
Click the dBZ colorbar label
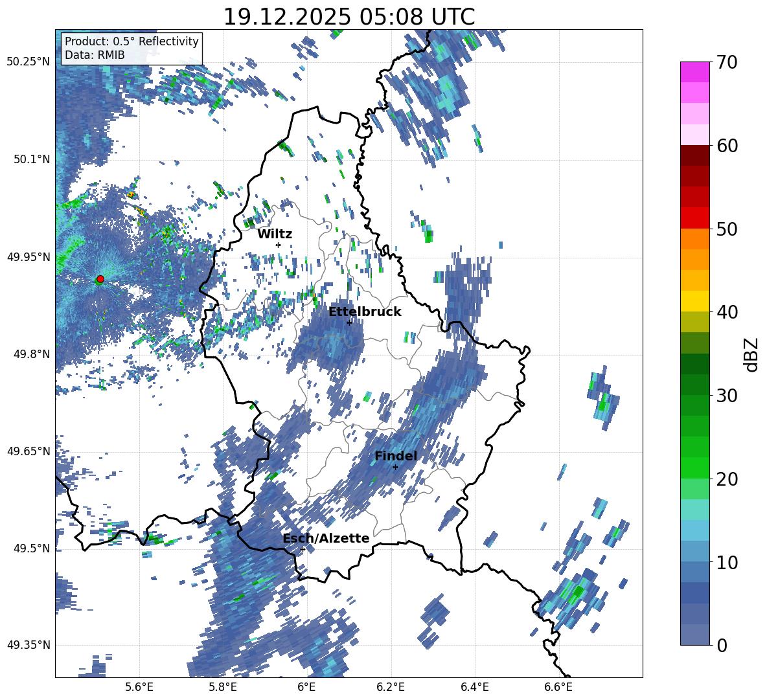752,354
